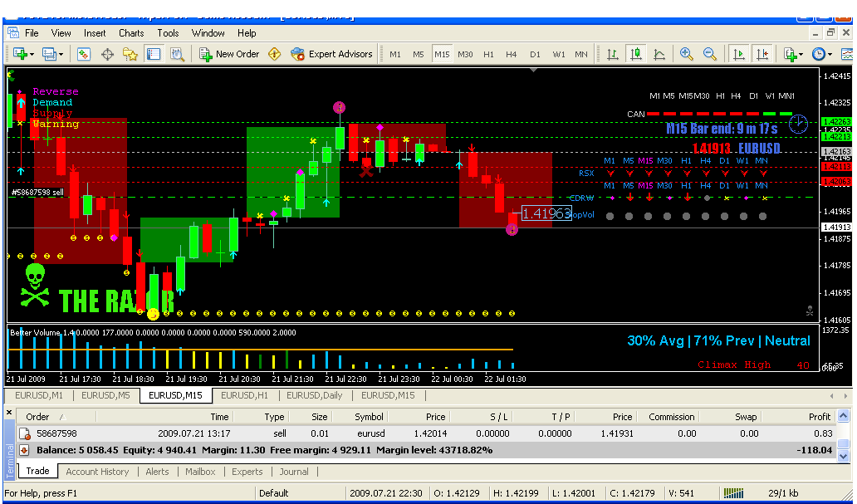Select the Candlesticks chart icon
The height and width of the screenshot is (504, 857).
tap(636, 54)
